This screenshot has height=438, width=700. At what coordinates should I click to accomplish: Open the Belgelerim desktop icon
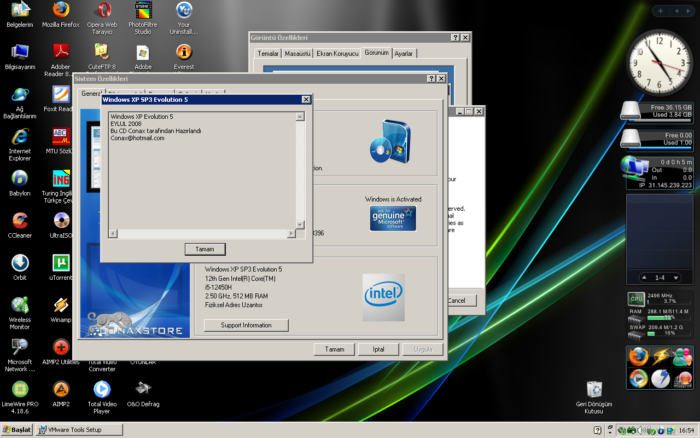pos(20,14)
